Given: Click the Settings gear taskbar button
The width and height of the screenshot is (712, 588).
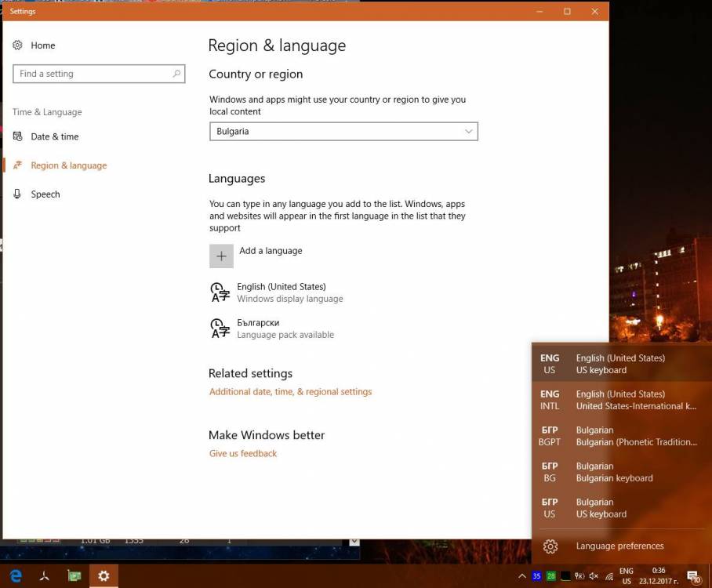Looking at the screenshot, I should tap(104, 575).
